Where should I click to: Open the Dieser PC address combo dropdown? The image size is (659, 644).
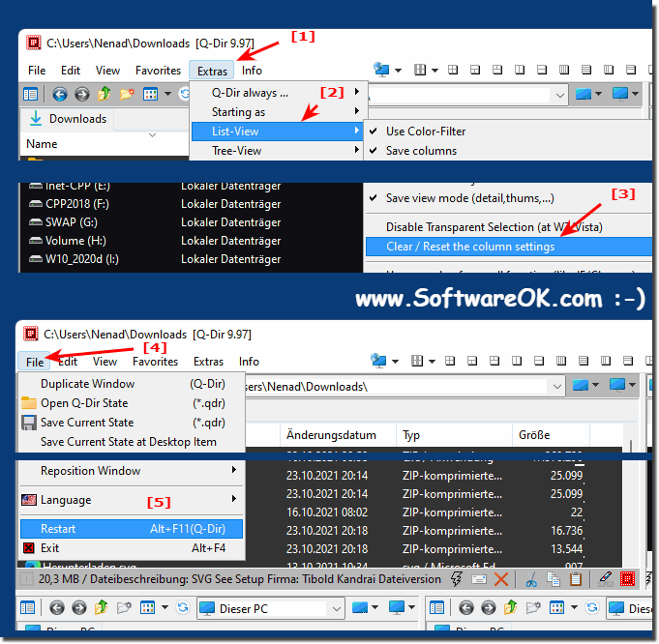(336, 608)
